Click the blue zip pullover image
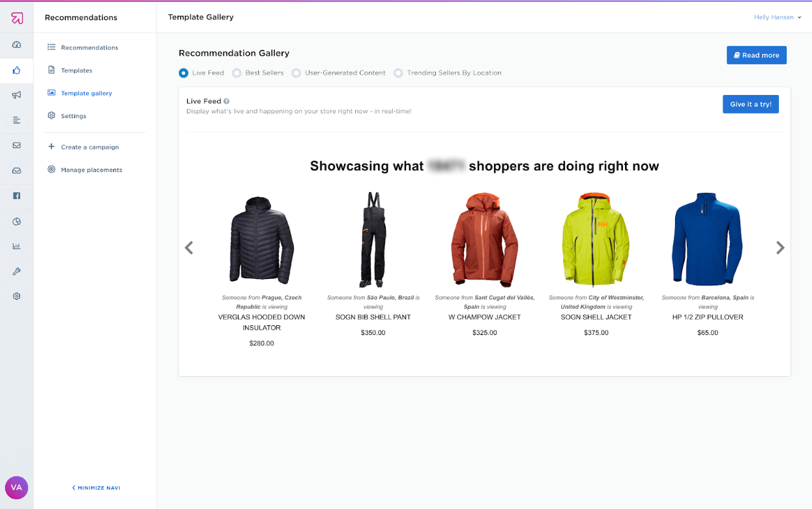 pos(708,240)
